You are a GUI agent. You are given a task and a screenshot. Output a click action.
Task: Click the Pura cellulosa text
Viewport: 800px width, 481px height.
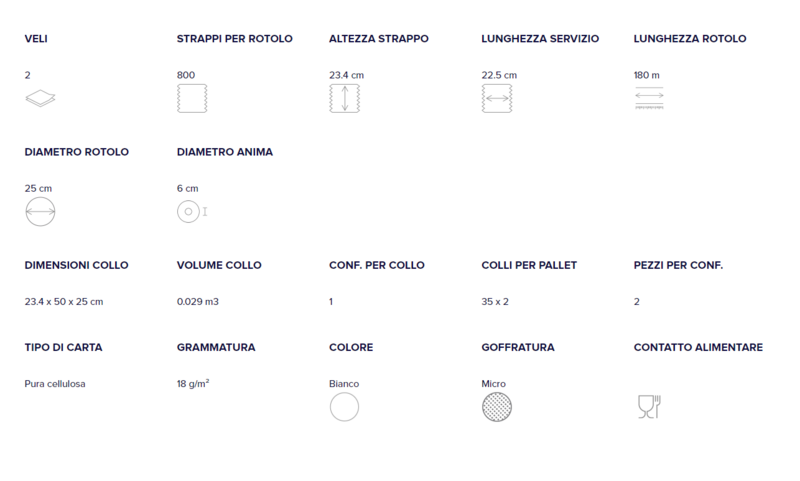pyautogui.click(x=55, y=384)
